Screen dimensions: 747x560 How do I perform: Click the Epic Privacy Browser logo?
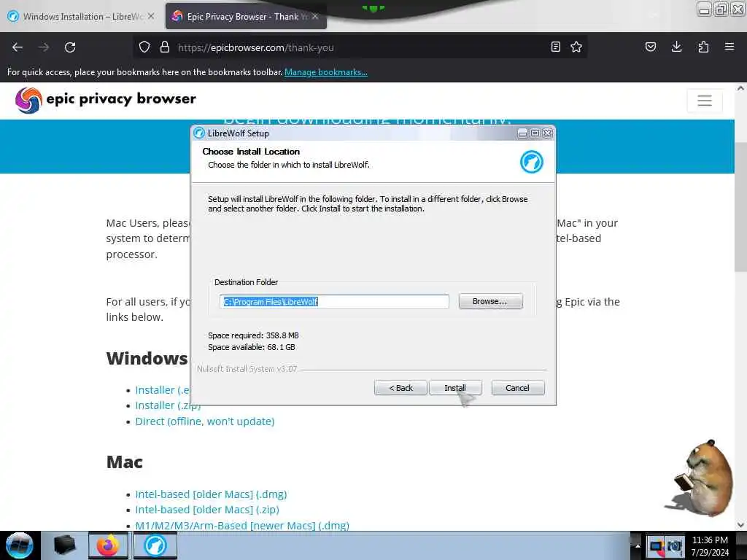coord(106,100)
